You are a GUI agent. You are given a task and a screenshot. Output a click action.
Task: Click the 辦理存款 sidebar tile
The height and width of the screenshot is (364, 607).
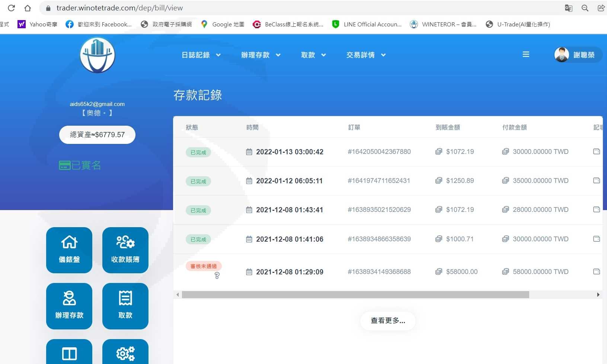pos(69,306)
